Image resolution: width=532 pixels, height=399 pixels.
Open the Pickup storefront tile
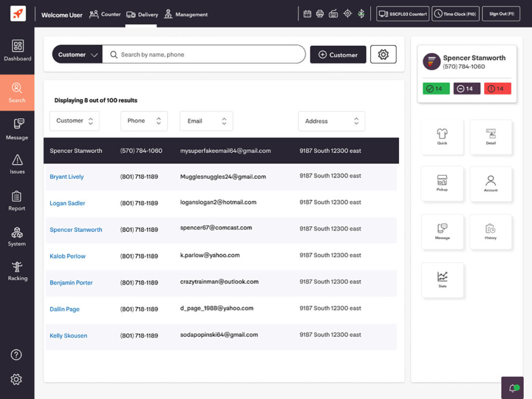442,183
